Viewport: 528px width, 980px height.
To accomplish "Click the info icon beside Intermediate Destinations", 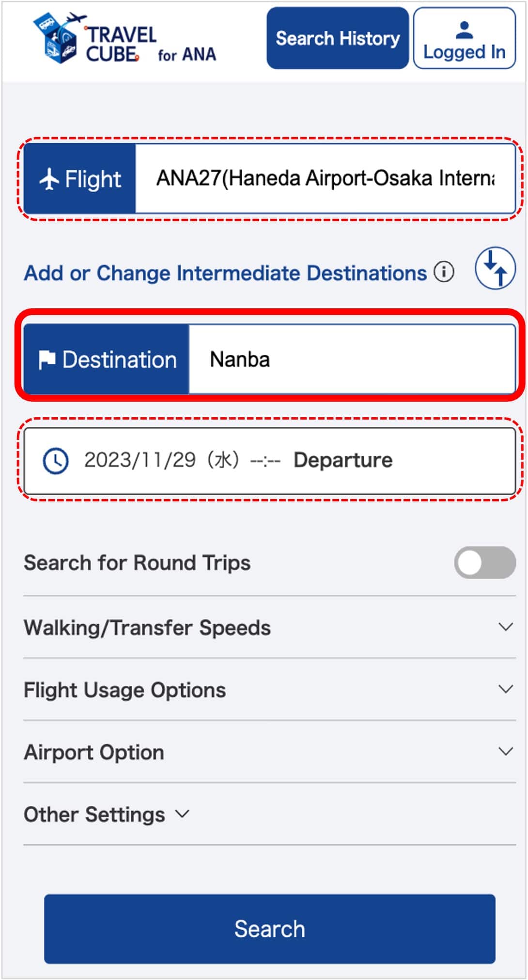I will tap(443, 272).
